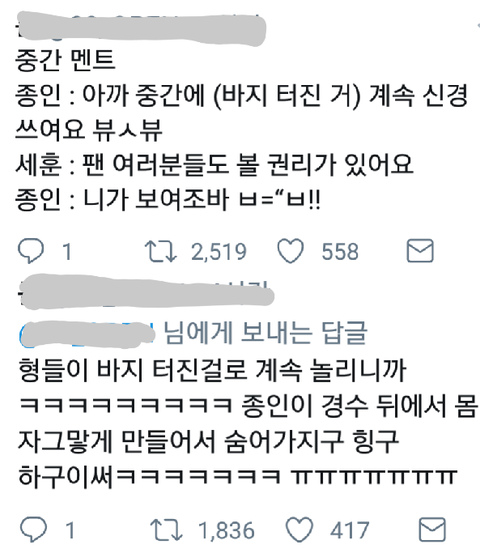The height and width of the screenshot is (553, 480).
Task: Click the 세훈 quote line in tweet
Action: [x=214, y=165]
